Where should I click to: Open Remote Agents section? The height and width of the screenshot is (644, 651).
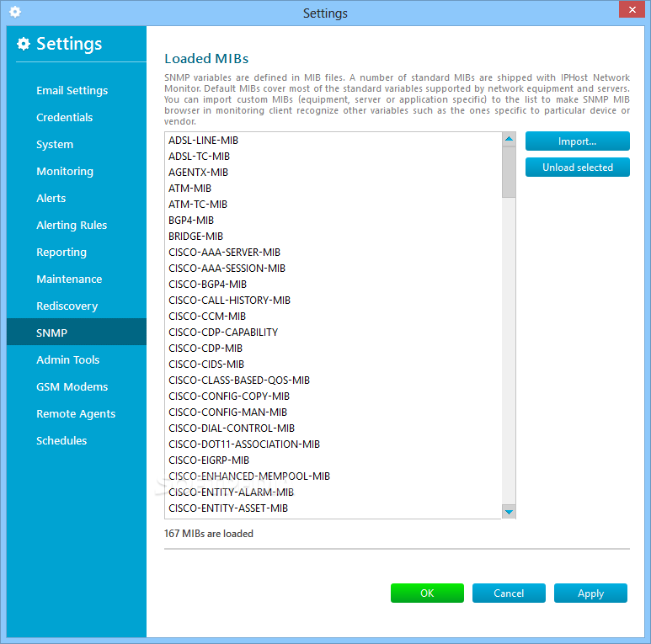[76, 413]
